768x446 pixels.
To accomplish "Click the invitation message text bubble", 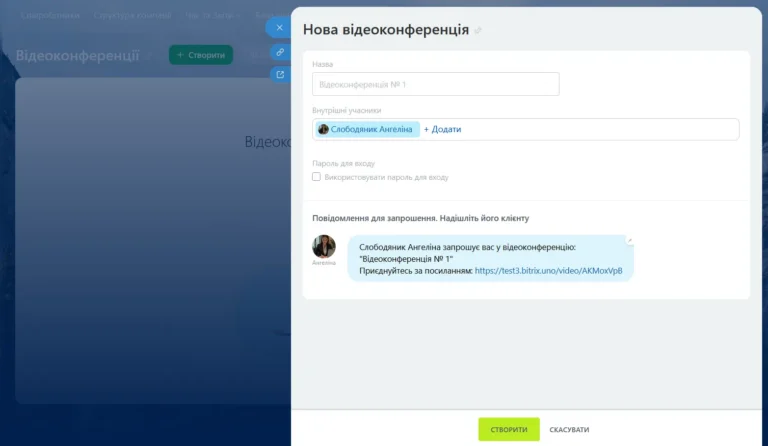I will click(490, 258).
